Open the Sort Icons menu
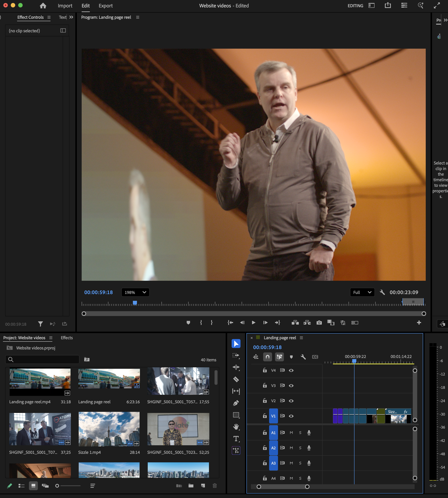This screenshot has height=498, width=448. coord(93,486)
